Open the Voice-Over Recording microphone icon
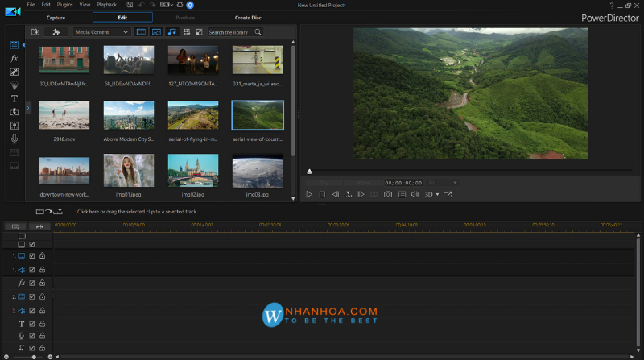Screen dimensions: 644x360 pos(14,139)
